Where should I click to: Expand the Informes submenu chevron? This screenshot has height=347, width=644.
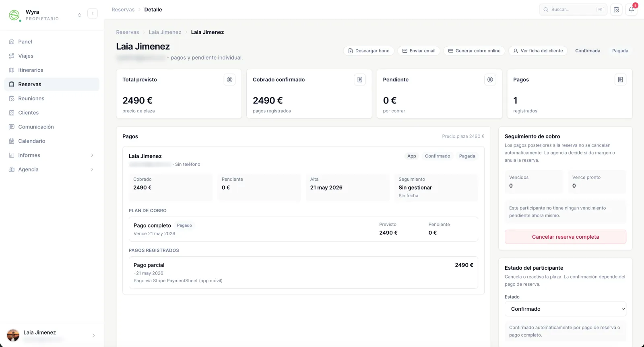click(x=92, y=155)
